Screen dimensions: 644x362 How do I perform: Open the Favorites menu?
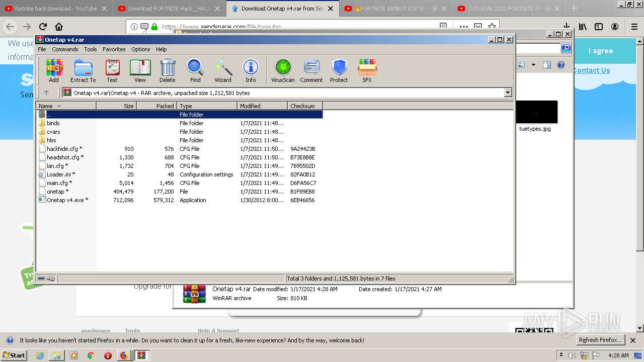[114, 49]
